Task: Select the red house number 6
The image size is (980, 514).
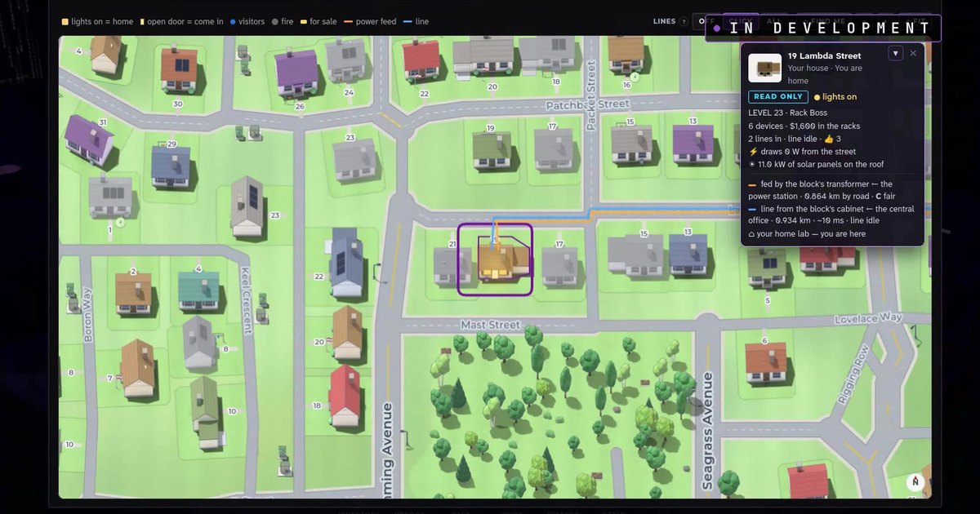Action: [x=766, y=362]
